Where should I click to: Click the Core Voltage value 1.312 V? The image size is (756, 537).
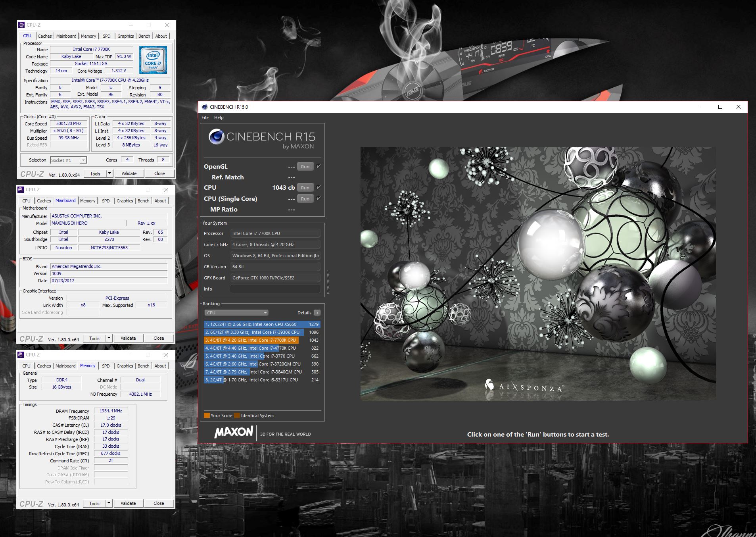click(119, 71)
